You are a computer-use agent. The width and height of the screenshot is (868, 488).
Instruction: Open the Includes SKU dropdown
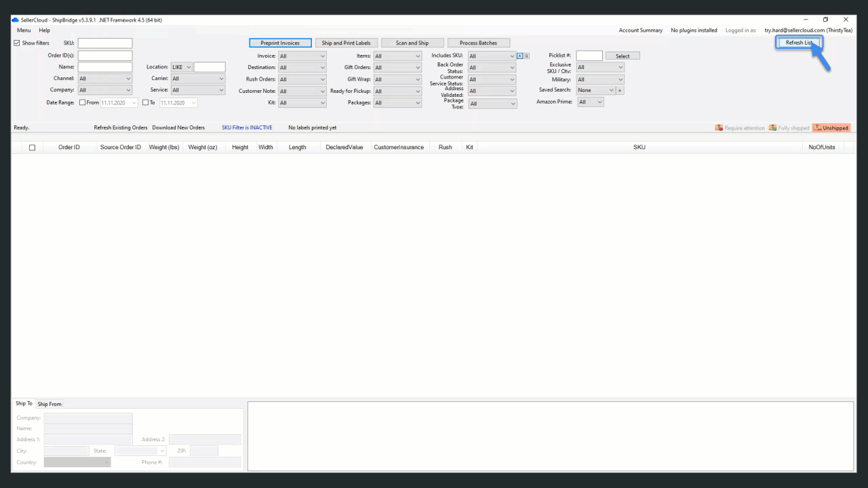point(492,56)
